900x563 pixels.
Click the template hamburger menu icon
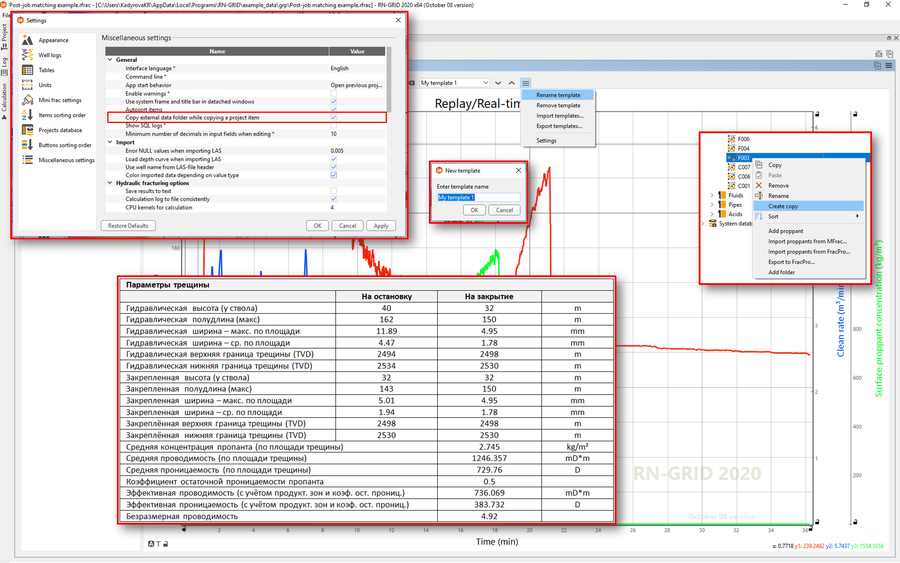pyautogui.click(x=526, y=83)
